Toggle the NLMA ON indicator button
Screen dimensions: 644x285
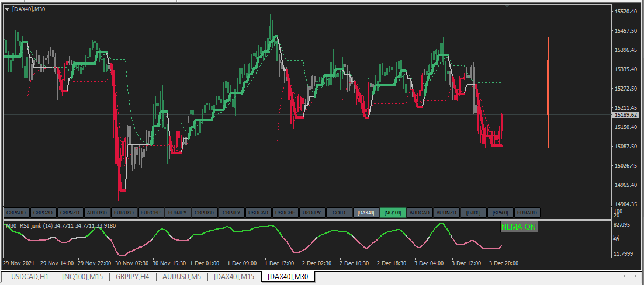519,227
